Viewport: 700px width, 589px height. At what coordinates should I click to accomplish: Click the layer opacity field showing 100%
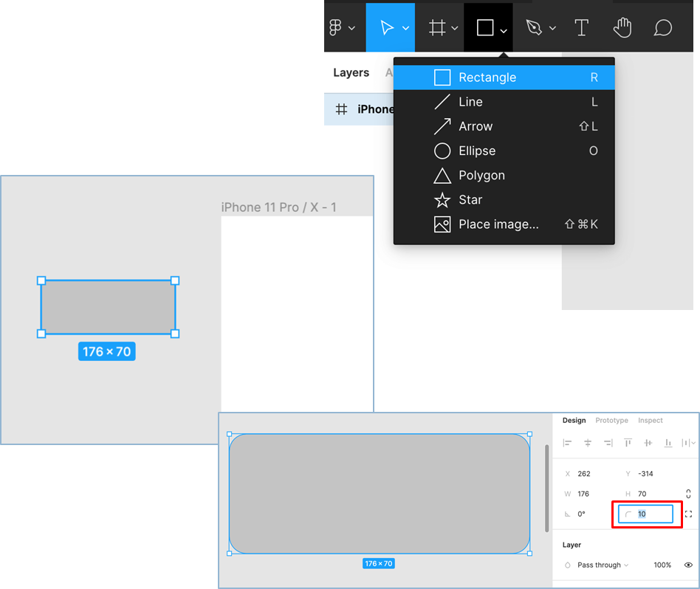662,565
